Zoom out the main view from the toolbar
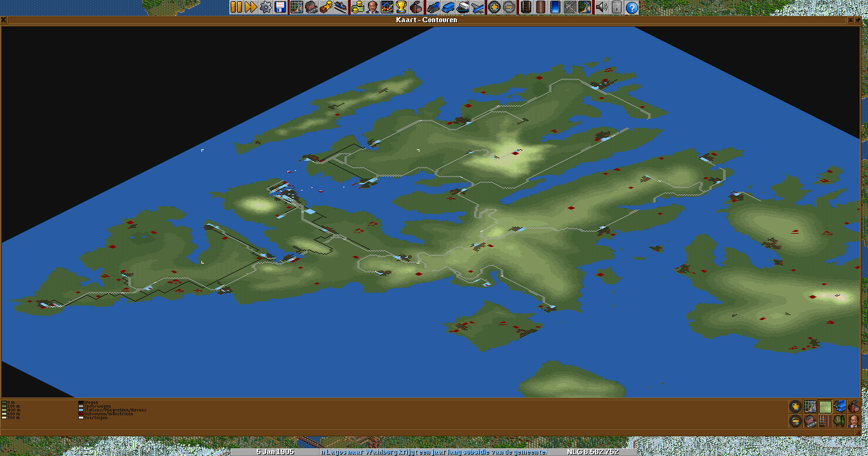The width and height of the screenshot is (868, 456). click(509, 7)
